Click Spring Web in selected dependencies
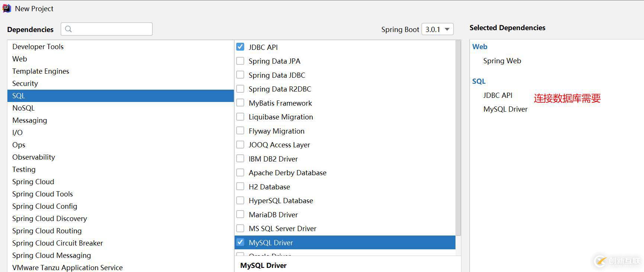The image size is (644, 272). point(502,61)
